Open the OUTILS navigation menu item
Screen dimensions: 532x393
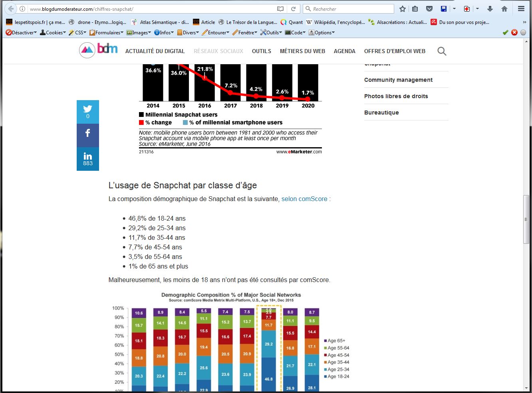(261, 51)
